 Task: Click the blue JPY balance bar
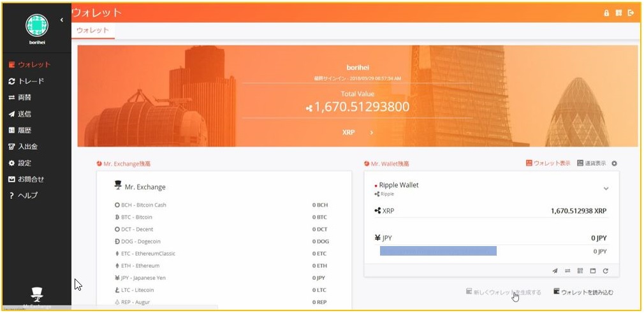(438, 251)
